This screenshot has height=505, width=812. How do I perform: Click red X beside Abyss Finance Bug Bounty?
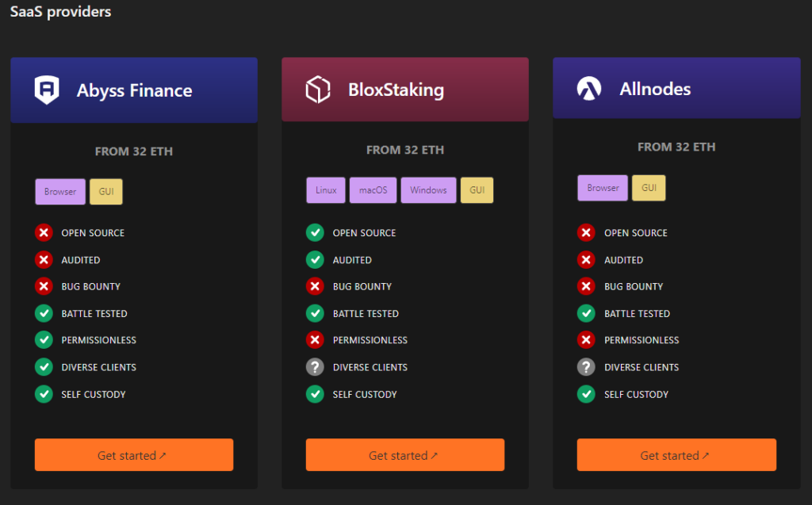(44, 286)
